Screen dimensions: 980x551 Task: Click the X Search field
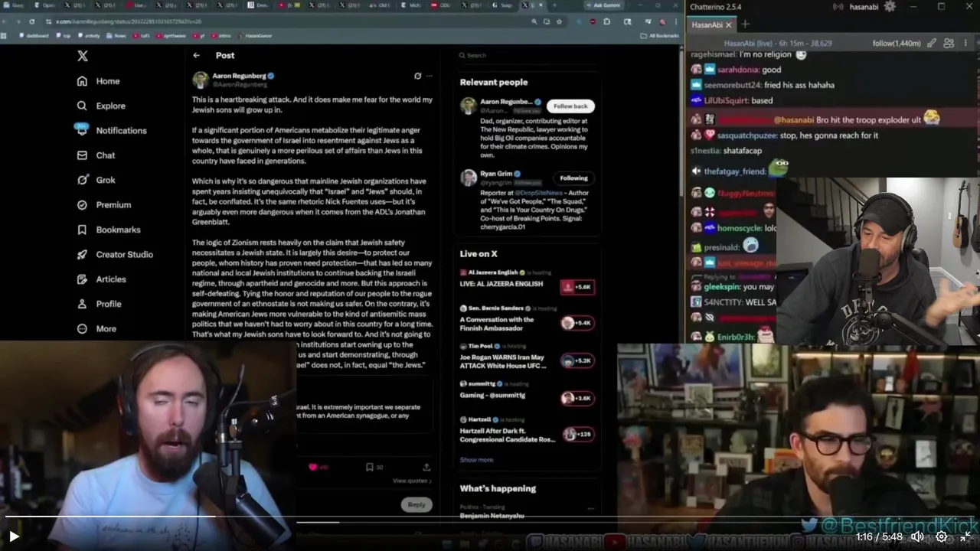point(528,55)
